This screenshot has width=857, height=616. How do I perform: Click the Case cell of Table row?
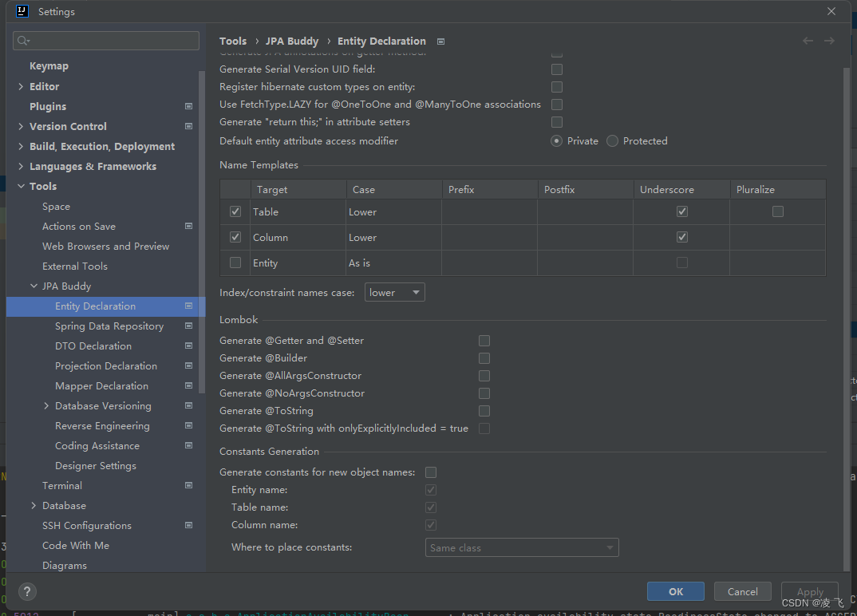click(x=393, y=212)
